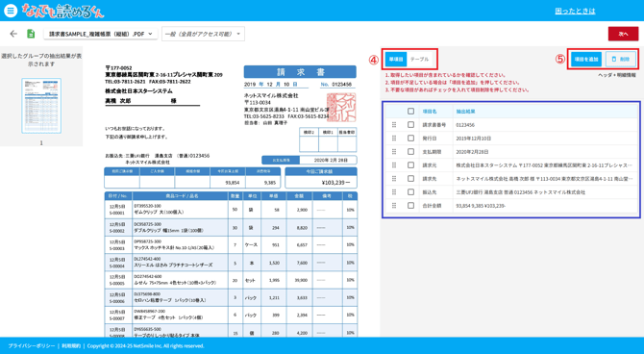Click the extracted value 2020年2月28日
The image size is (644, 354).
472,152
